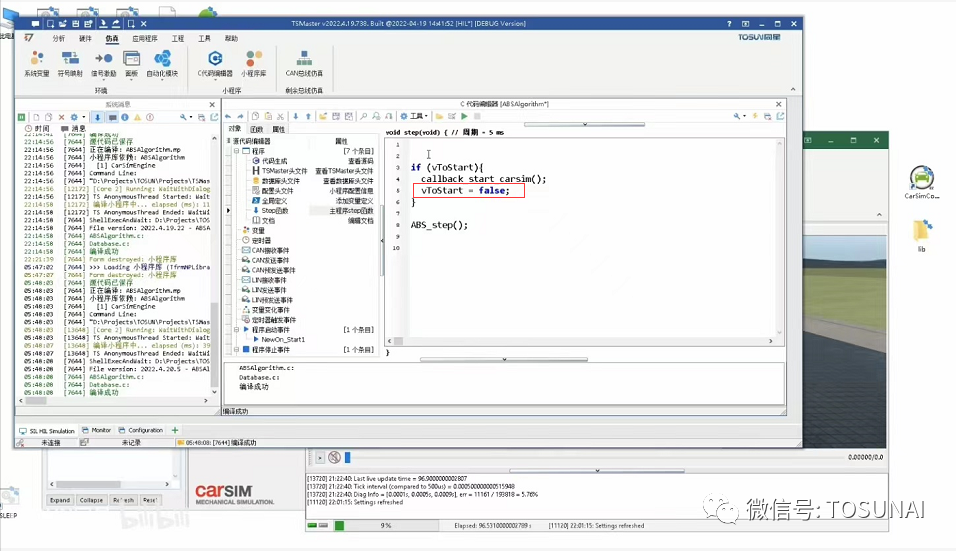The height and width of the screenshot is (551, 956).
Task: Open the 硬件 ribbon tab
Action: click(85, 38)
